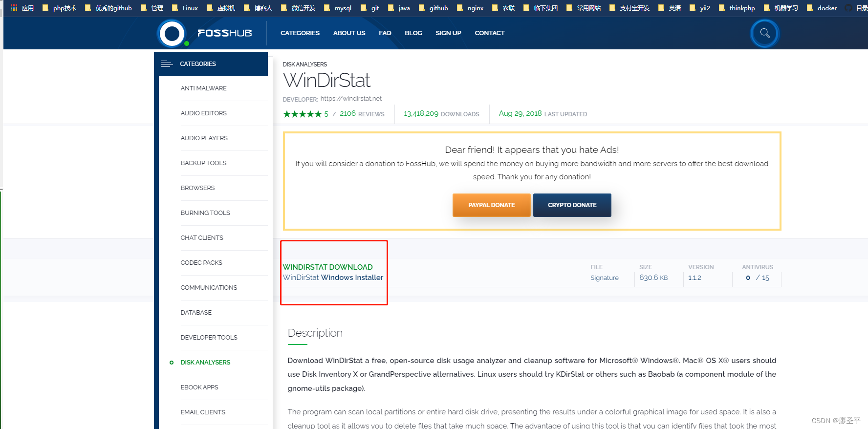Image resolution: width=868 pixels, height=429 pixels.
Task: Open the CONTACT navigation item
Action: click(490, 33)
